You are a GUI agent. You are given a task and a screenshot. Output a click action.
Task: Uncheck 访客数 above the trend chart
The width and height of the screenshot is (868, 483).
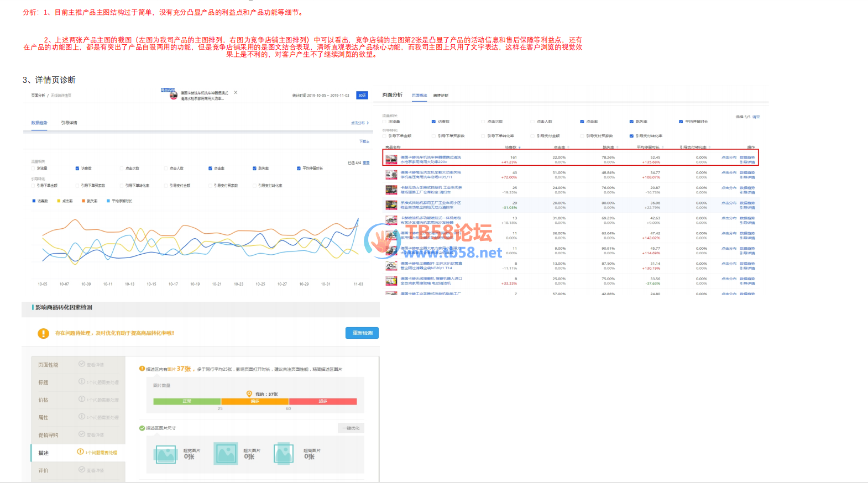coord(77,169)
